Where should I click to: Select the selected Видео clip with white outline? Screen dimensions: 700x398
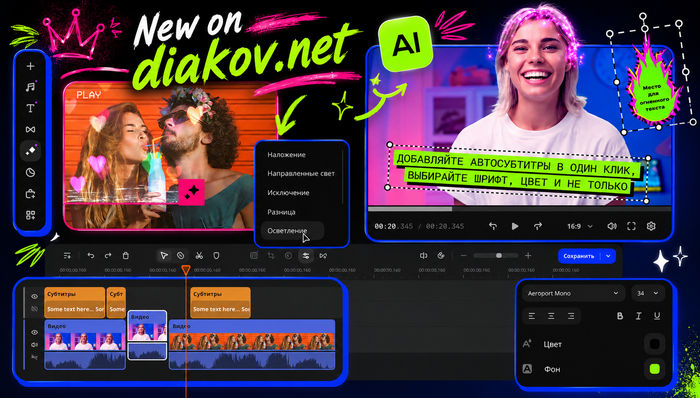coord(147,335)
